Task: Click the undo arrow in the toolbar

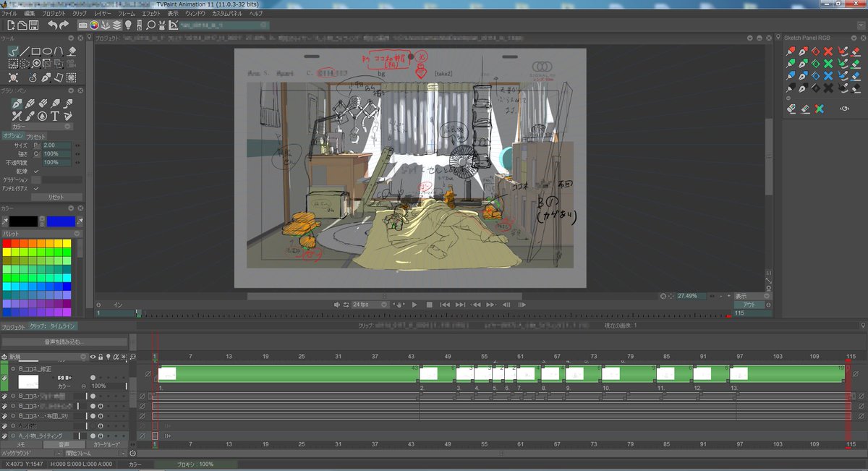Action: point(53,25)
